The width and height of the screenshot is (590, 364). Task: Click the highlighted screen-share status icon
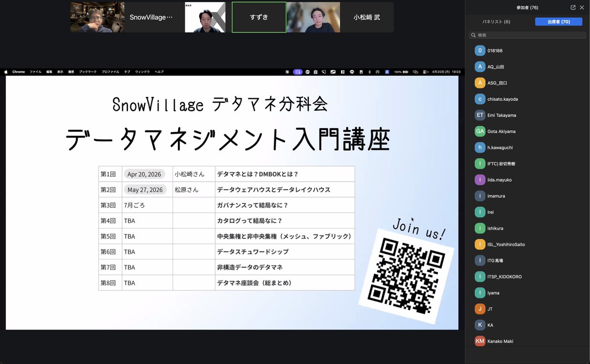click(298, 72)
